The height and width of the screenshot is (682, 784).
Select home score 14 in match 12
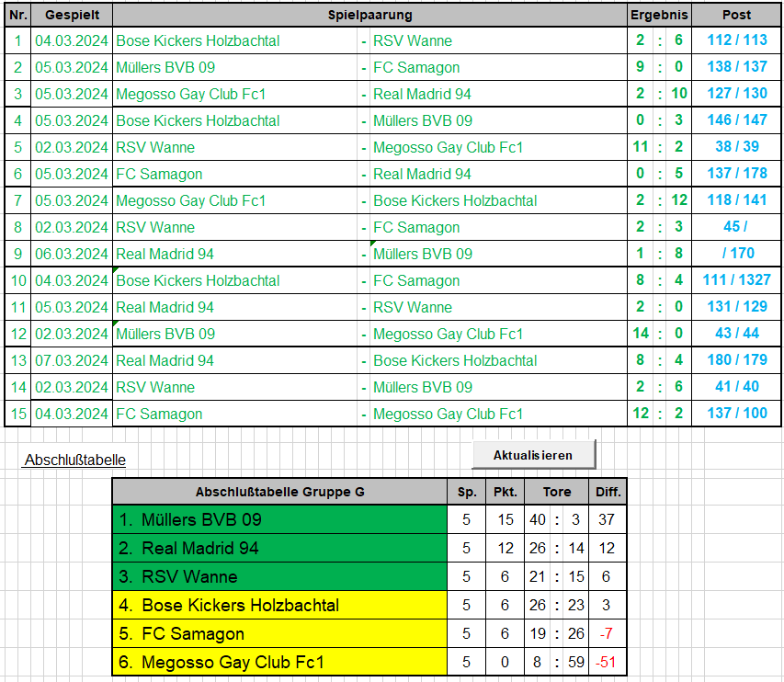tap(641, 334)
